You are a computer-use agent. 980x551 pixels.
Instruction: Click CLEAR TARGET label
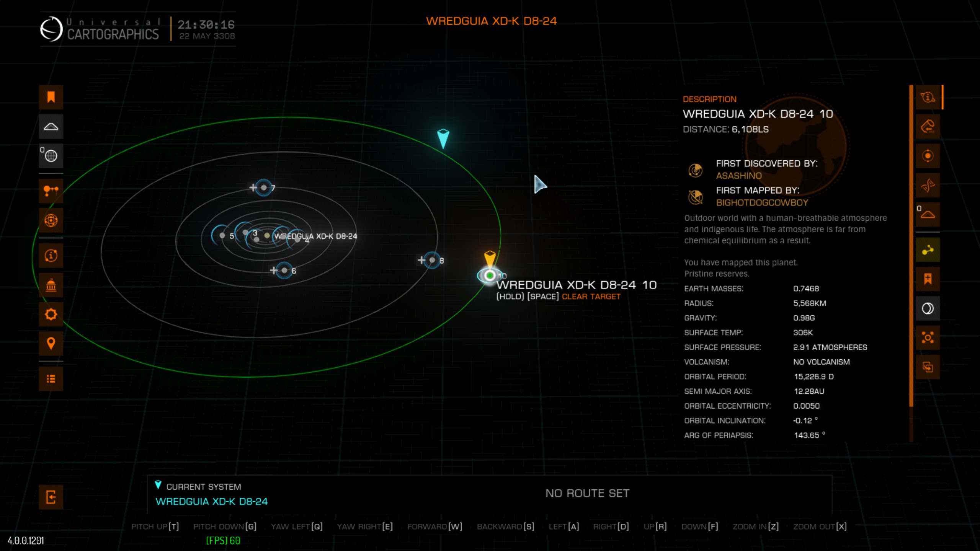[591, 297]
